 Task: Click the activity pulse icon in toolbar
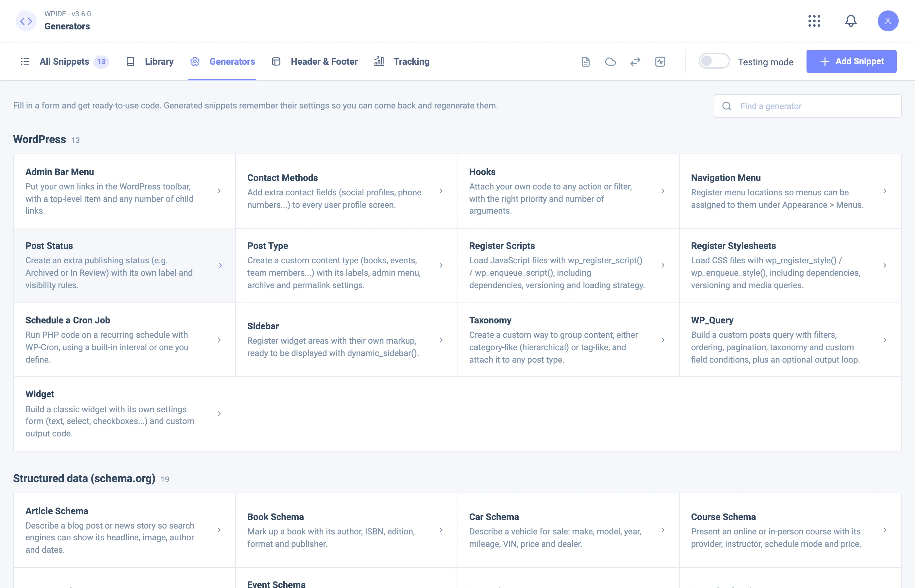(x=660, y=62)
